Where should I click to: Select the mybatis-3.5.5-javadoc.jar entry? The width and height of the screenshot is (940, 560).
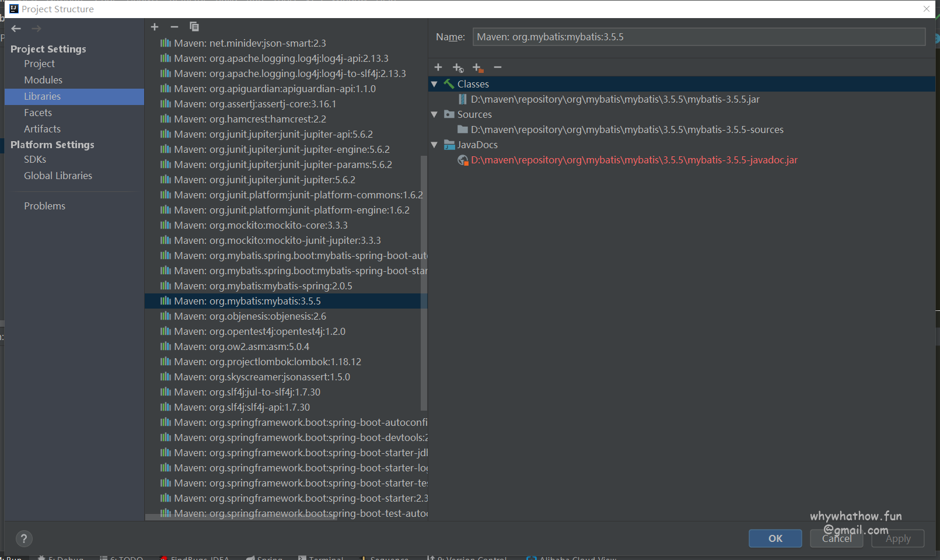click(x=634, y=160)
